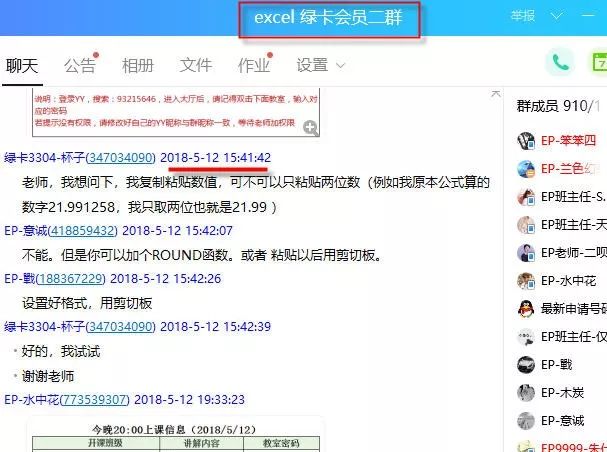This screenshot has height=452, width=607.
Task: Open QQ number 347034090 link at 15:42:39
Action: point(120,327)
